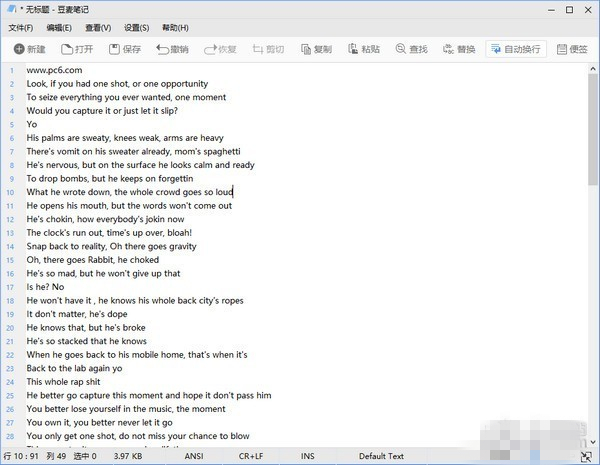
Task: Click line 'You own it, you better never let it go'
Action: click(x=99, y=423)
